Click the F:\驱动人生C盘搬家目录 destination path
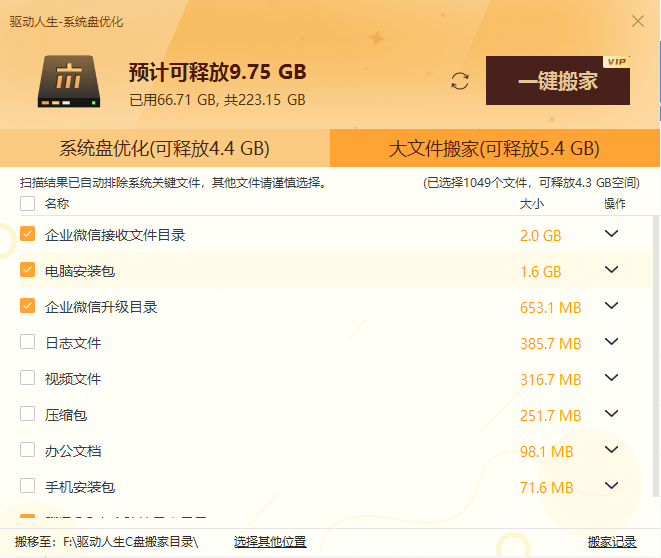Viewport: 661px width, 558px height. tap(131, 542)
